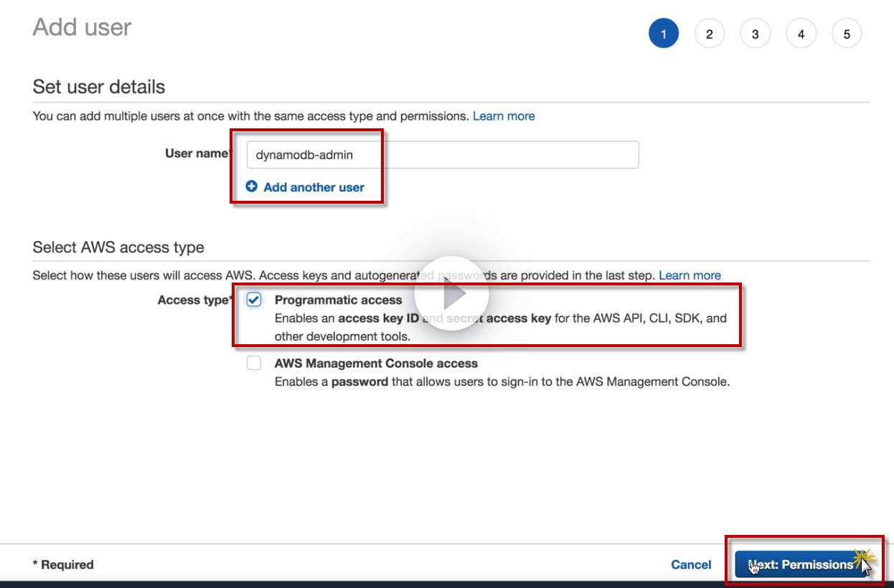Click the Programmatic access label text
This screenshot has height=588, width=894.
[339, 300]
